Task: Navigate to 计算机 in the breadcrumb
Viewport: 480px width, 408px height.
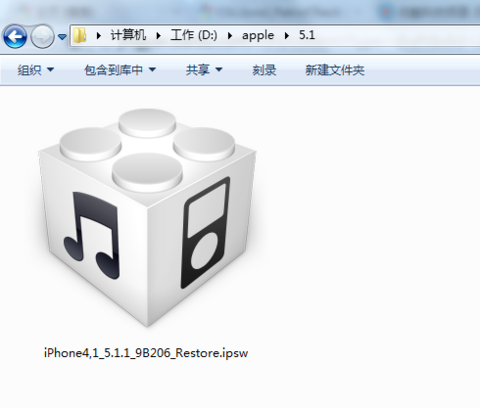Action: [128, 35]
